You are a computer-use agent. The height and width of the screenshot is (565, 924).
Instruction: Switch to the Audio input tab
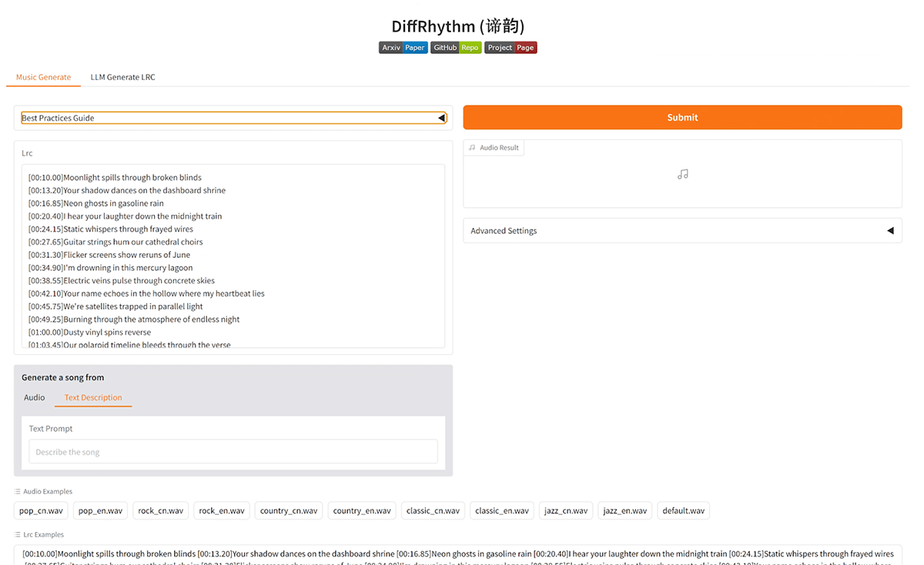34,397
